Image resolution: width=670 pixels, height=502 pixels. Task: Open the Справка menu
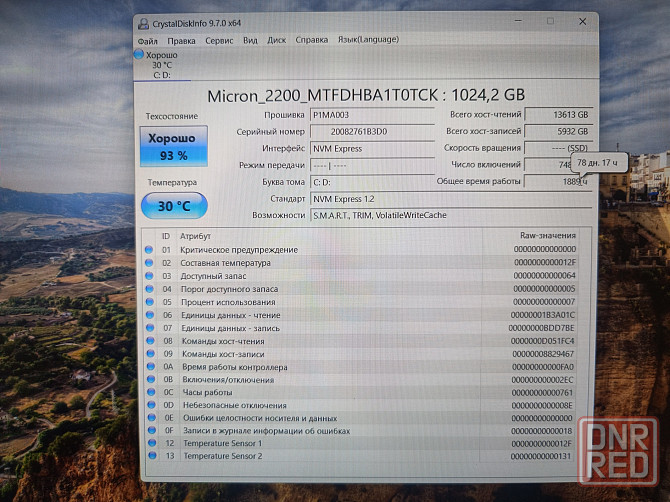click(x=311, y=40)
